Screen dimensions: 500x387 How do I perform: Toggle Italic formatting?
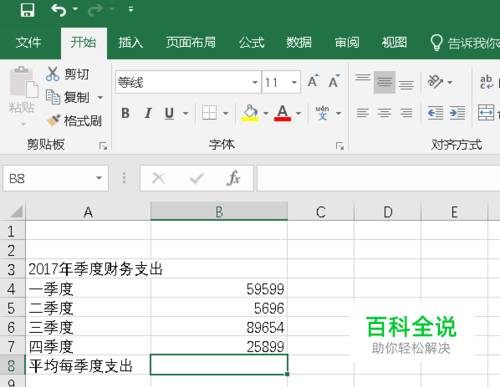coord(148,113)
